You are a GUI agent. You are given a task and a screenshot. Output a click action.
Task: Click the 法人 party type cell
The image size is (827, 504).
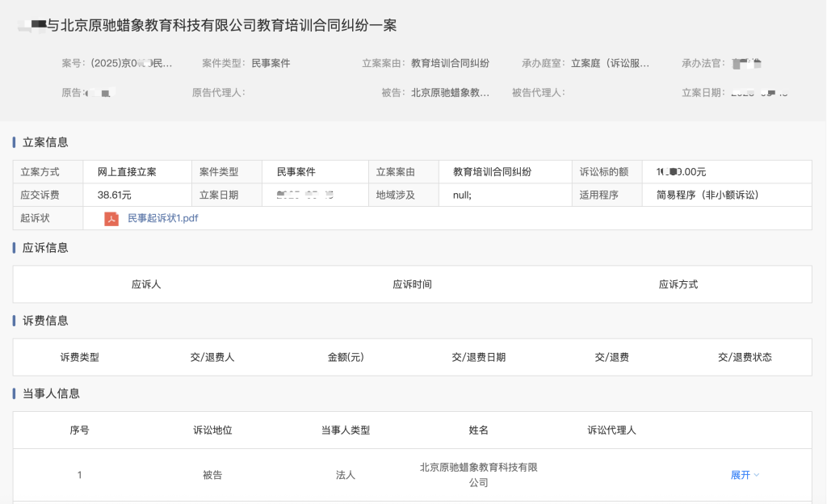346,475
